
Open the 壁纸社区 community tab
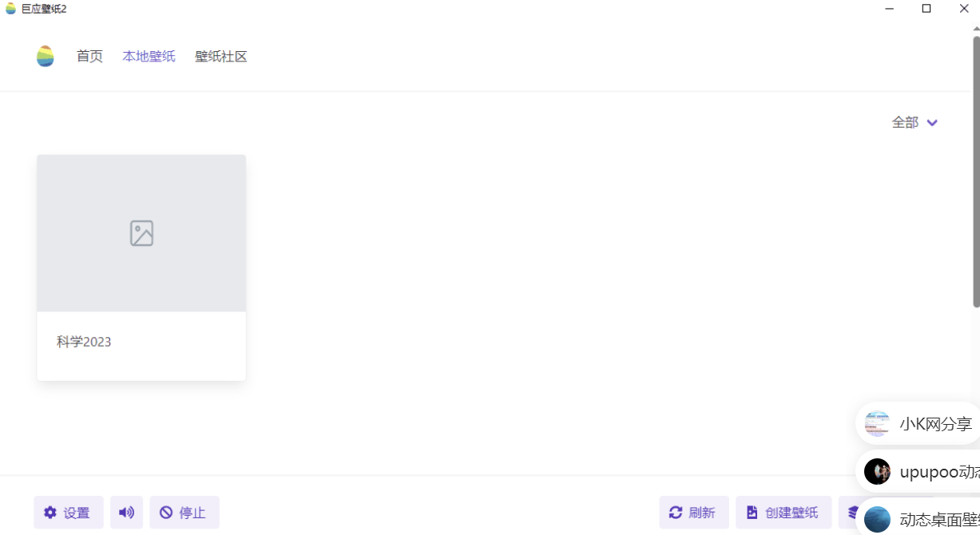pos(221,57)
